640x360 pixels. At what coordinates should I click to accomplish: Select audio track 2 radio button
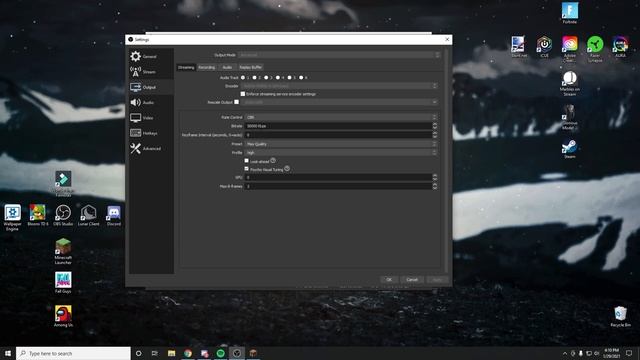point(254,78)
